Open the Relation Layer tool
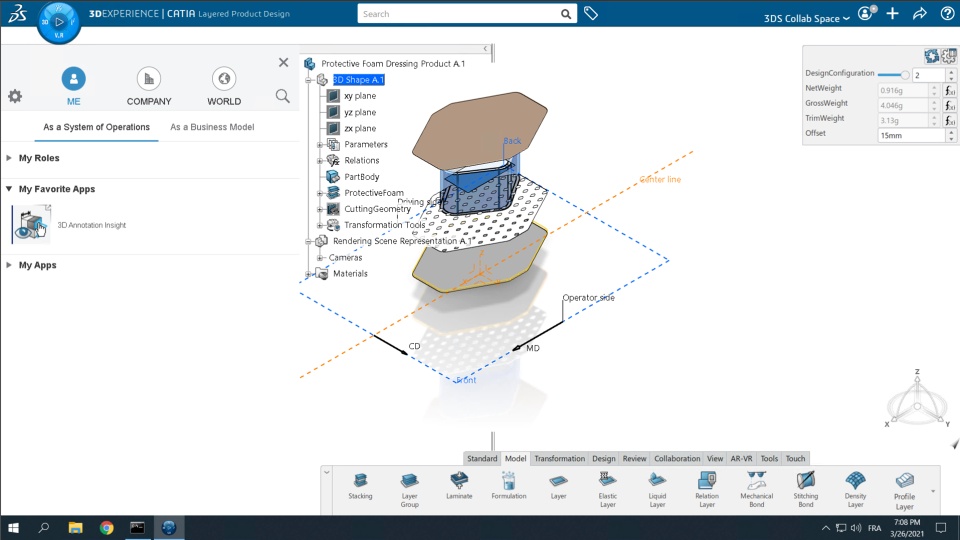The height and width of the screenshot is (540, 960). point(707,490)
